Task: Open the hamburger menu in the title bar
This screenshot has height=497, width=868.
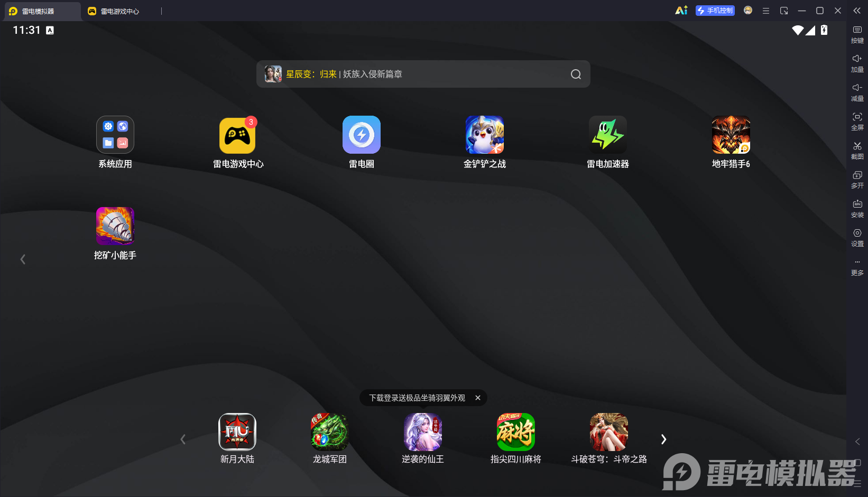Action: 766,11
